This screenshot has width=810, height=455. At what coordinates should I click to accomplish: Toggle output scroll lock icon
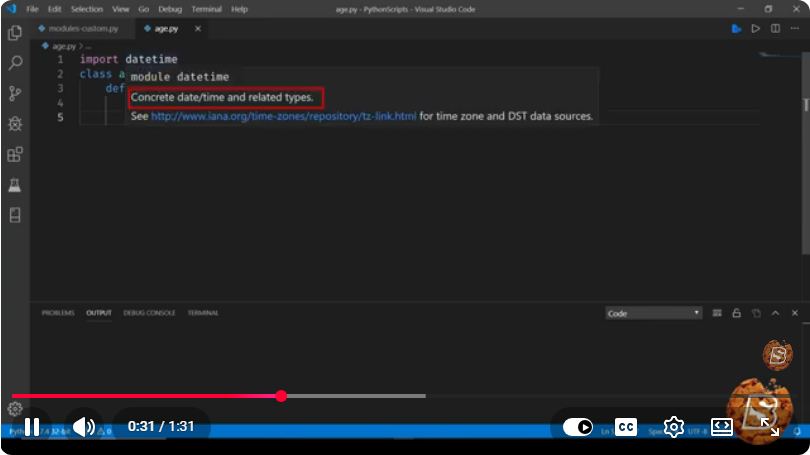tap(737, 313)
